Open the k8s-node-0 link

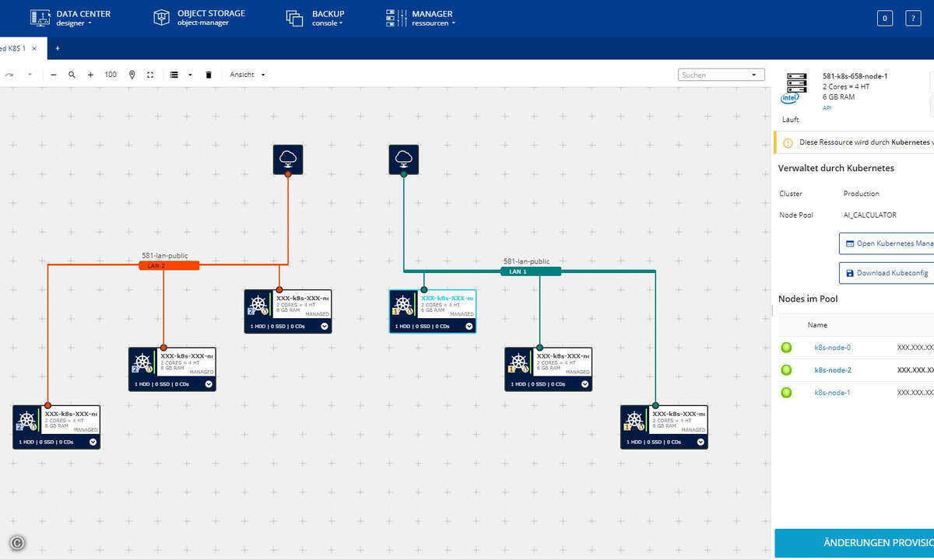(x=833, y=348)
